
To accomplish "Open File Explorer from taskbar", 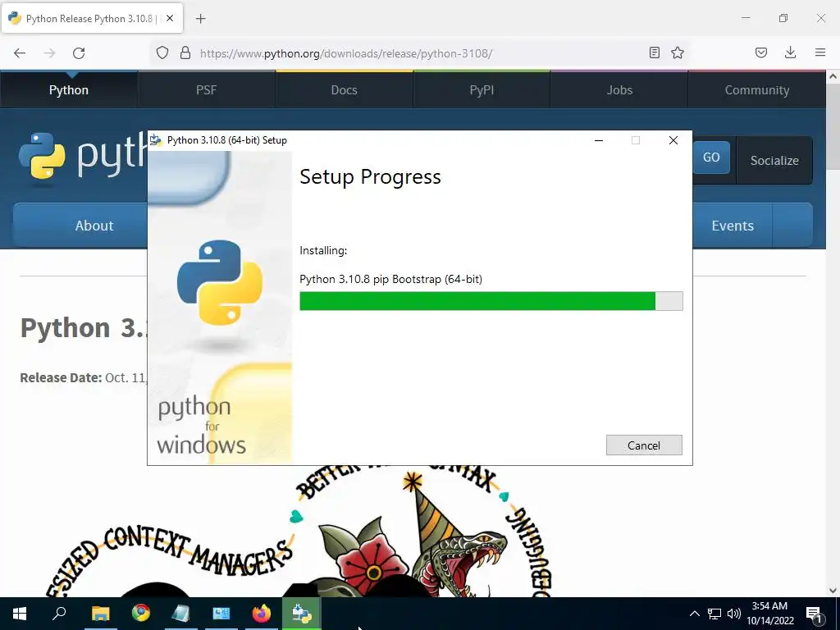I will tap(100, 614).
